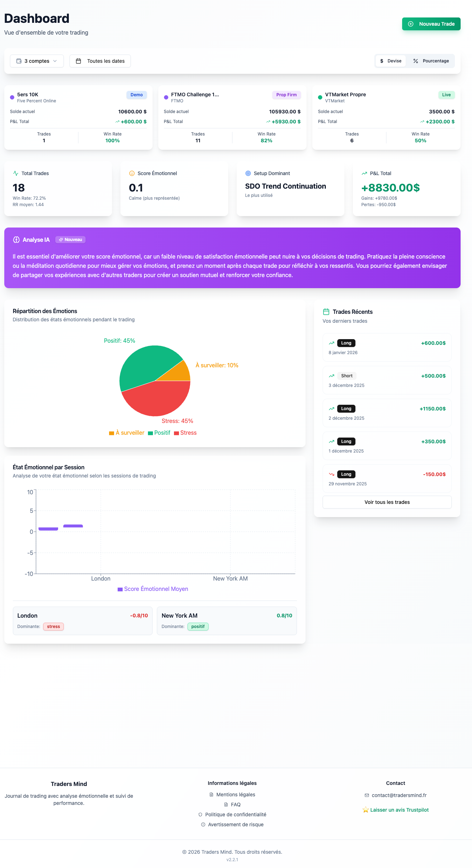Open the 29 novembre 2025 losing trade
472x868 pixels.
pos(387,479)
